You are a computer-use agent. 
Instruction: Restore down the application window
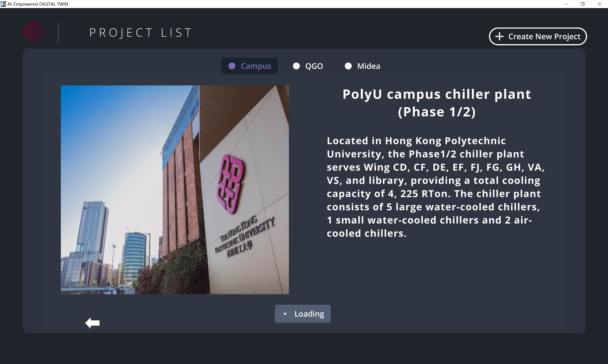click(x=583, y=4)
